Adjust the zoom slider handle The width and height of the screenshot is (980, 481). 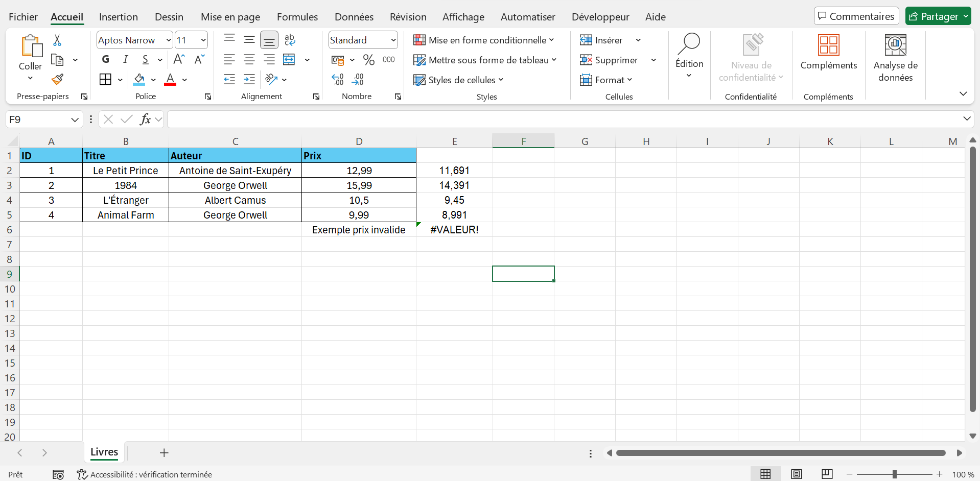point(894,474)
